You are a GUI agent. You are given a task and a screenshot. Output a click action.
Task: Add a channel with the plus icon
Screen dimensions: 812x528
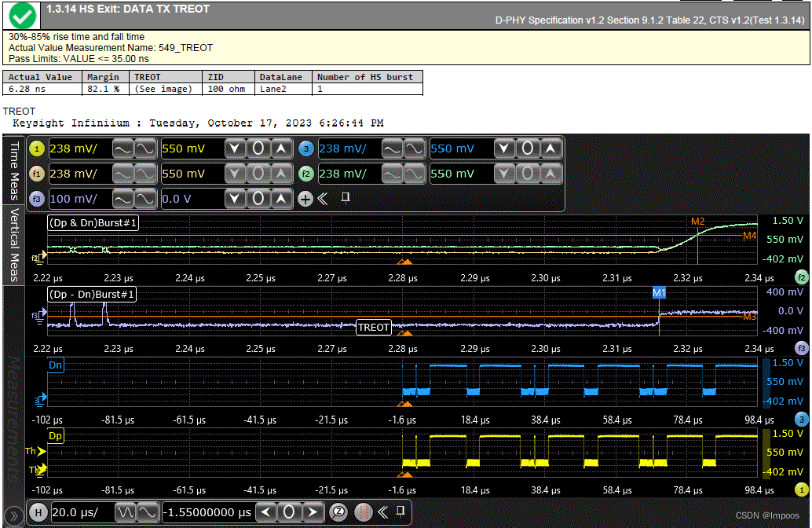pos(305,199)
